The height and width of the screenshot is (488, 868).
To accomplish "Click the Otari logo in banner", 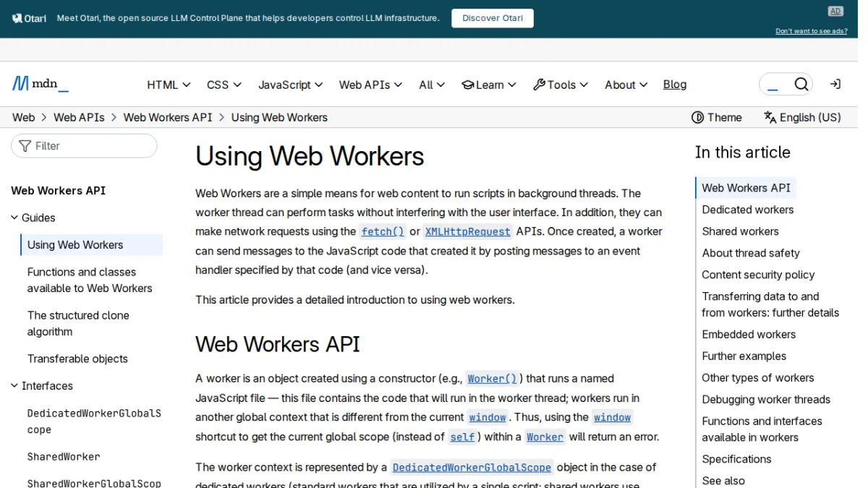I will pyautogui.click(x=29, y=18).
